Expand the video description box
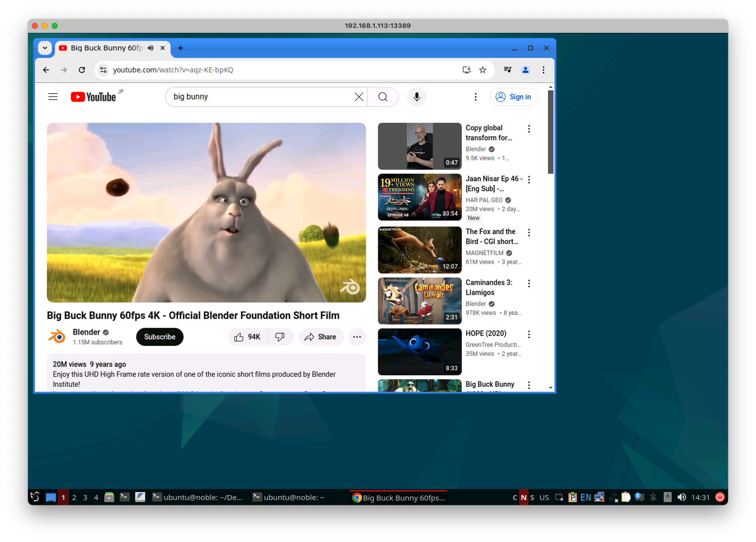The image size is (756, 542). [x=206, y=373]
